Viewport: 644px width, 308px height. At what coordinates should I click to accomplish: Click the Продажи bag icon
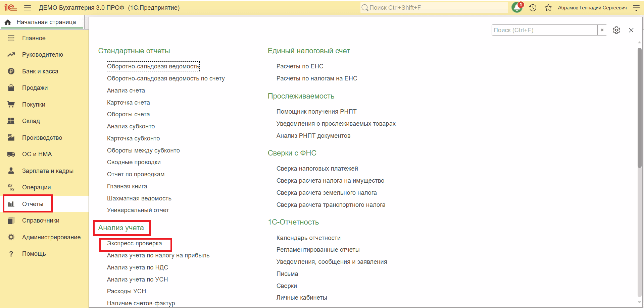pyautogui.click(x=11, y=88)
